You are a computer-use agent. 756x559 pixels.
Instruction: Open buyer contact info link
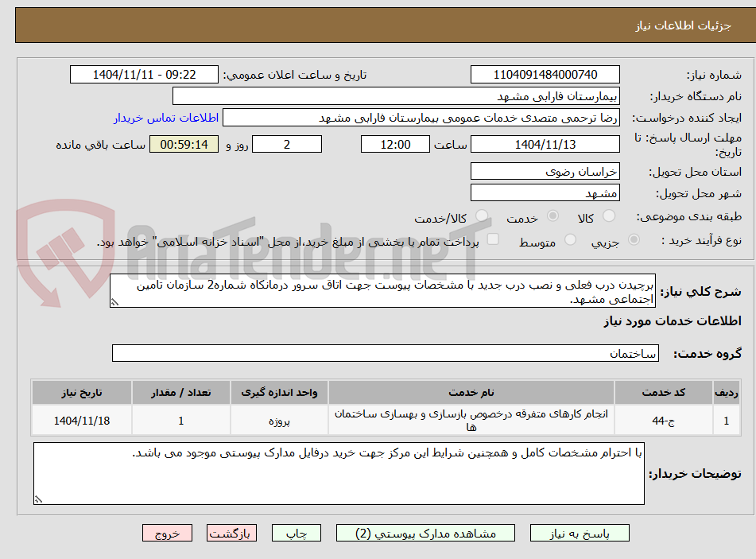tap(166, 118)
